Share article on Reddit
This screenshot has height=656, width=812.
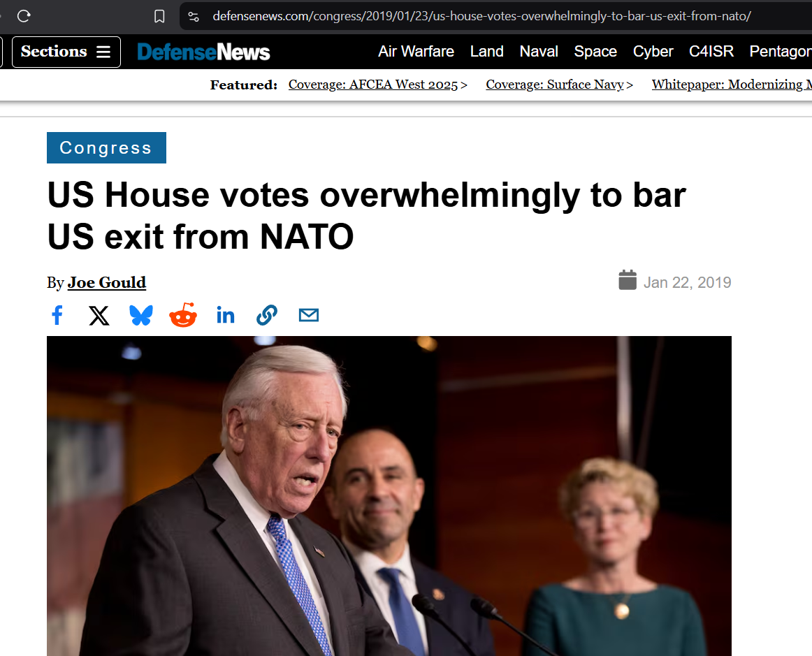click(x=183, y=315)
